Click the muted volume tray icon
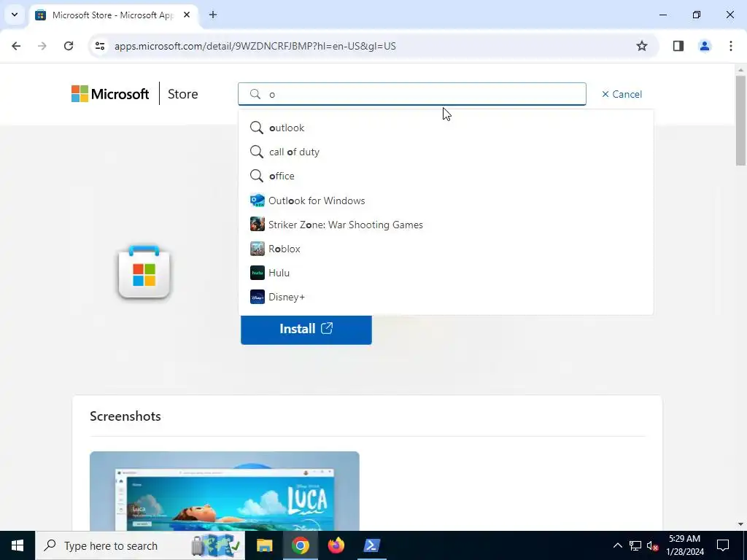This screenshot has height=560, width=747. [x=653, y=545]
